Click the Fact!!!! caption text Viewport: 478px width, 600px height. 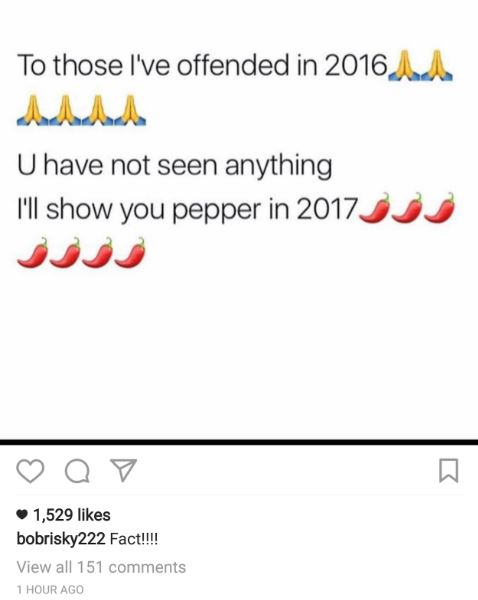tap(134, 539)
